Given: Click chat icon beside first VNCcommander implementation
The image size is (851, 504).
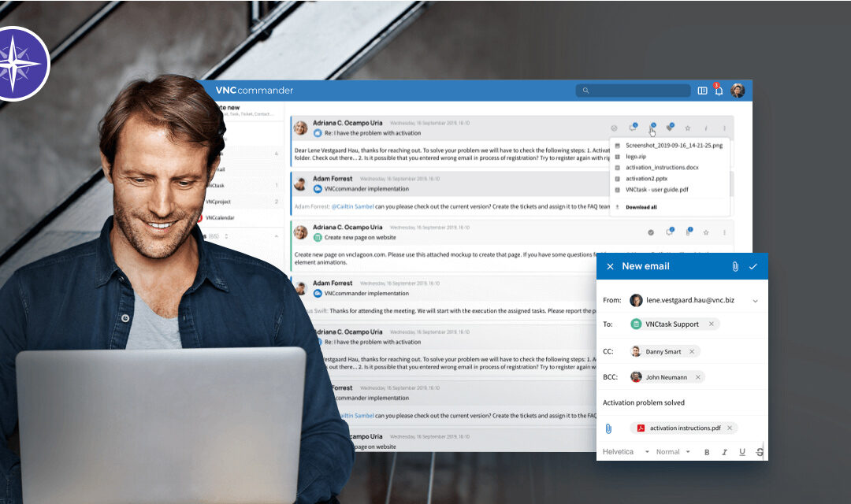Looking at the screenshot, I should [x=318, y=189].
